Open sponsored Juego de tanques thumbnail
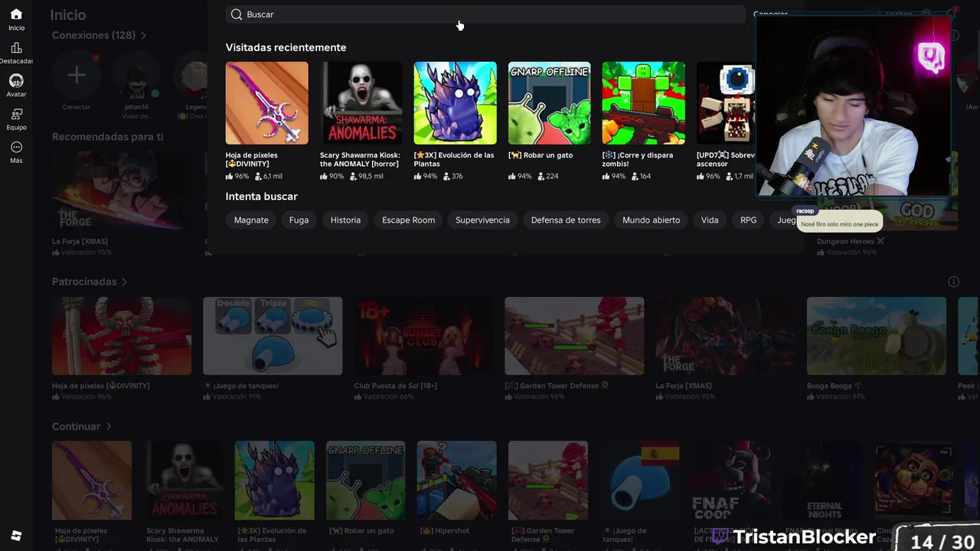This screenshot has width=980, height=551. 273,336
